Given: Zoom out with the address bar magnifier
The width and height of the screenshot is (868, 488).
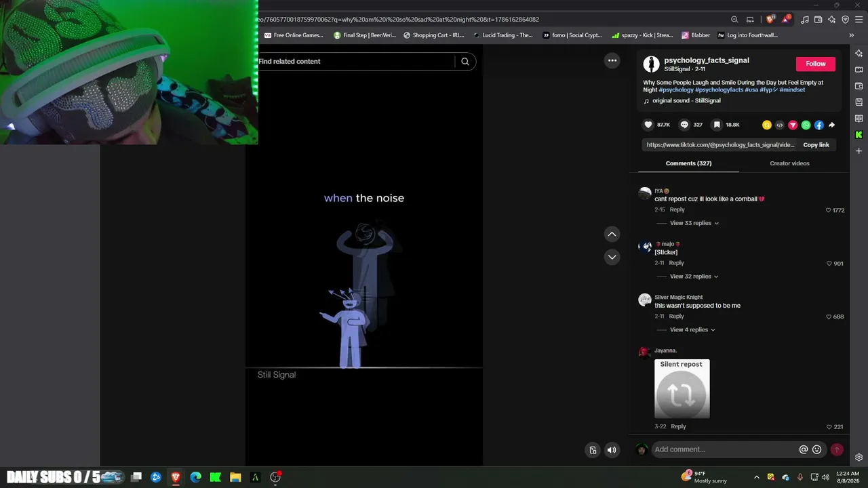Looking at the screenshot, I should (734, 20).
